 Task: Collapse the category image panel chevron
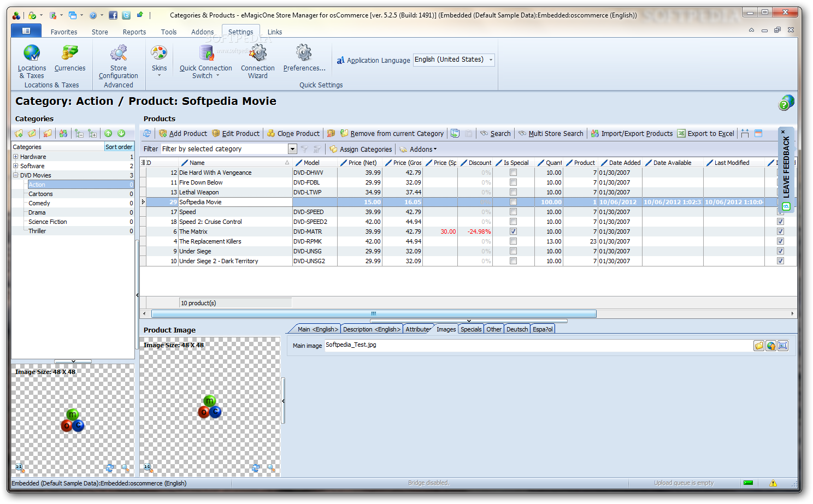pos(73,361)
